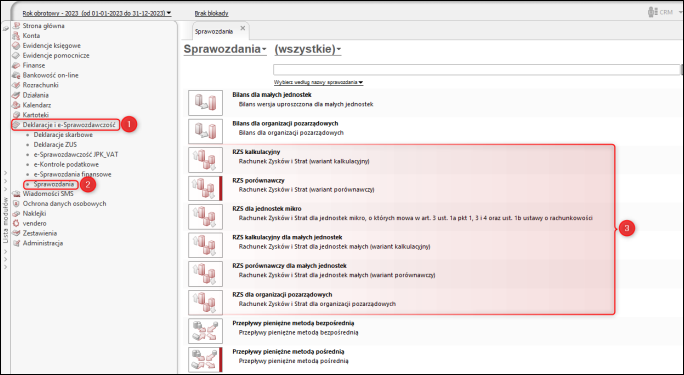Expand the Sprawozdania heading dropdown

tap(225, 49)
